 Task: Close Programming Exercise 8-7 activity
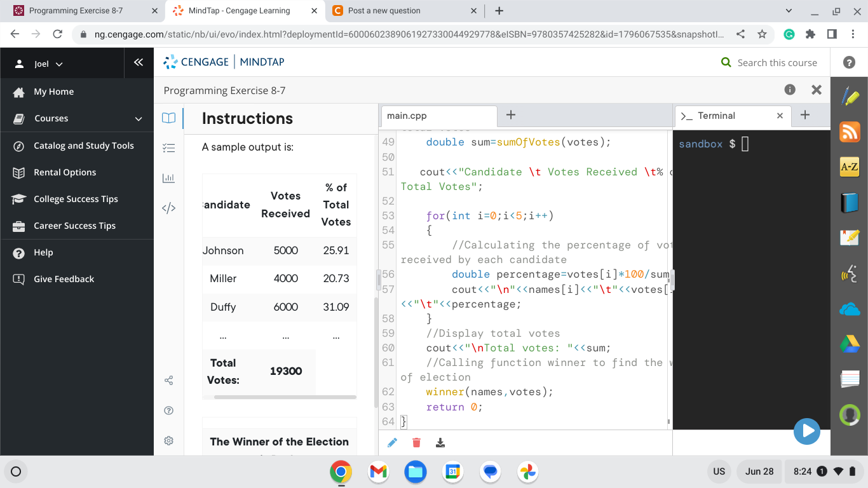point(817,90)
